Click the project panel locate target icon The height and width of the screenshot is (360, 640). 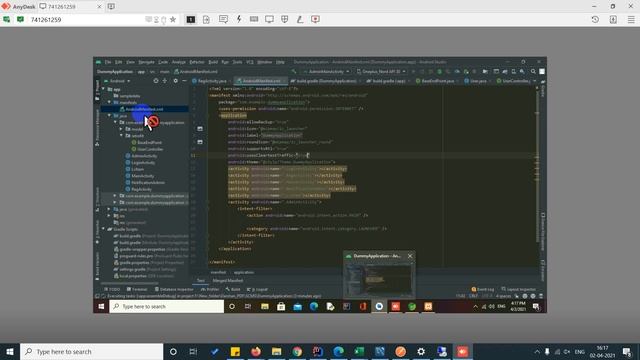[x=156, y=81]
